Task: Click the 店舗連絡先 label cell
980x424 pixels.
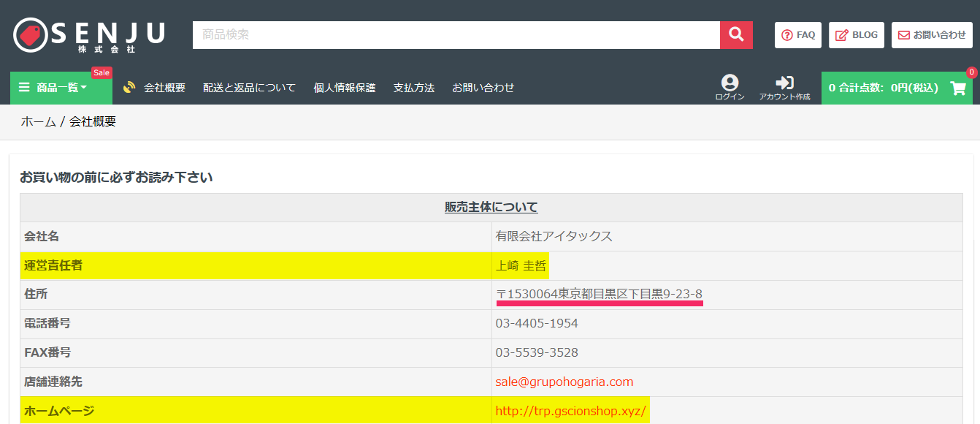Action: point(256,382)
